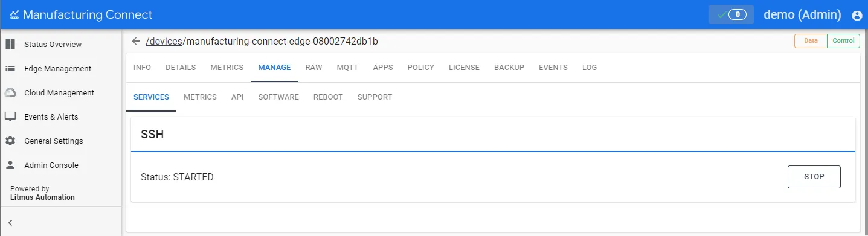Go back using the left arrow
868x236 pixels.
pos(136,41)
